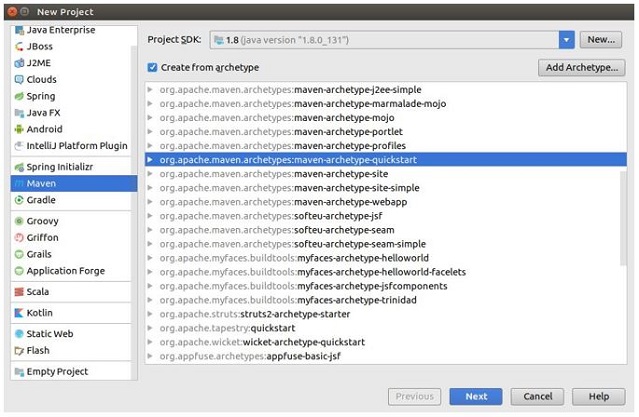Viewport: 639px width, 417px height.
Task: Open the Help button
Action: tap(599, 397)
